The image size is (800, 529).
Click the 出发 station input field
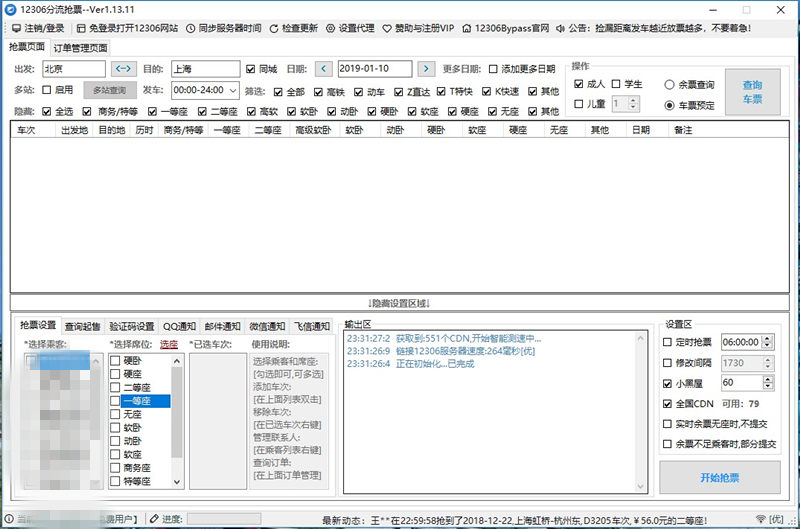coord(73,68)
